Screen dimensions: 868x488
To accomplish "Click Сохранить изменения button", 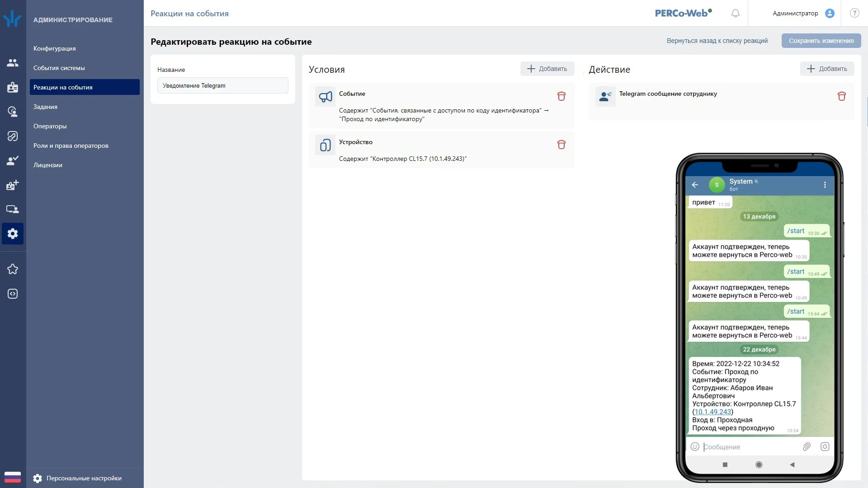I will click(821, 41).
